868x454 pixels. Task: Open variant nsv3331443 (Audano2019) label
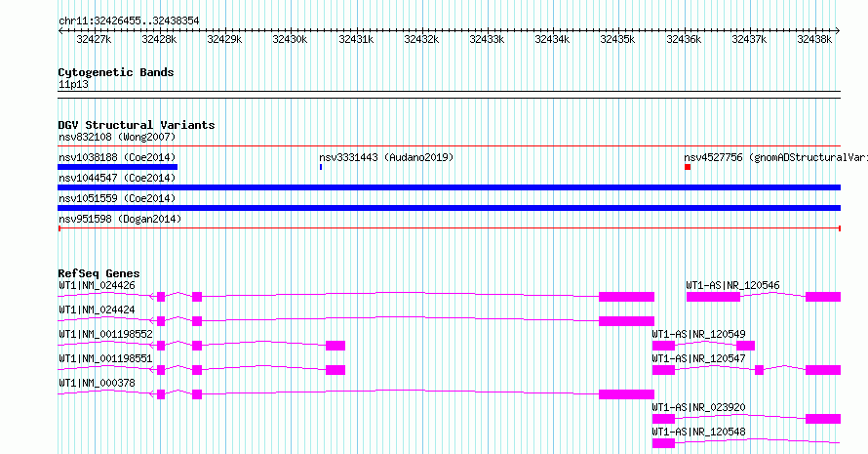[386, 157]
